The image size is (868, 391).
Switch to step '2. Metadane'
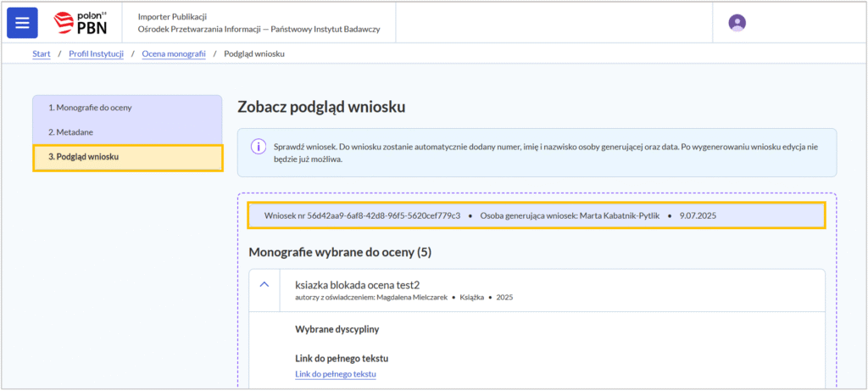pos(70,132)
